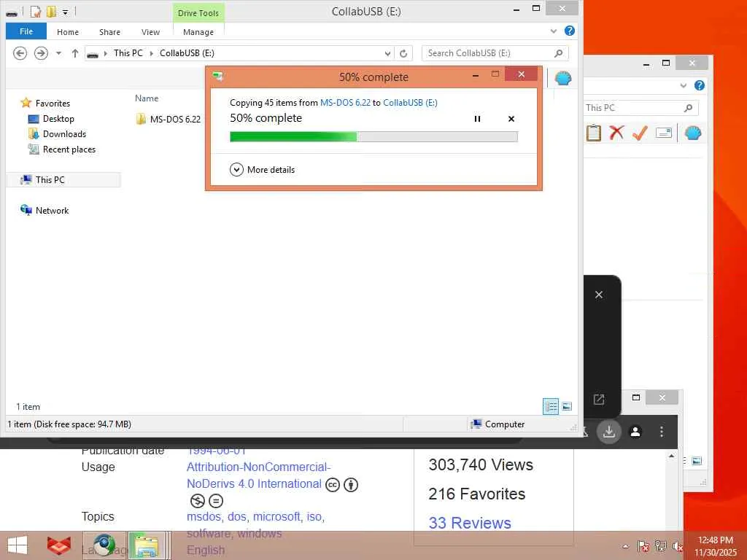
Task: Go up one folder level
Action: [x=75, y=53]
